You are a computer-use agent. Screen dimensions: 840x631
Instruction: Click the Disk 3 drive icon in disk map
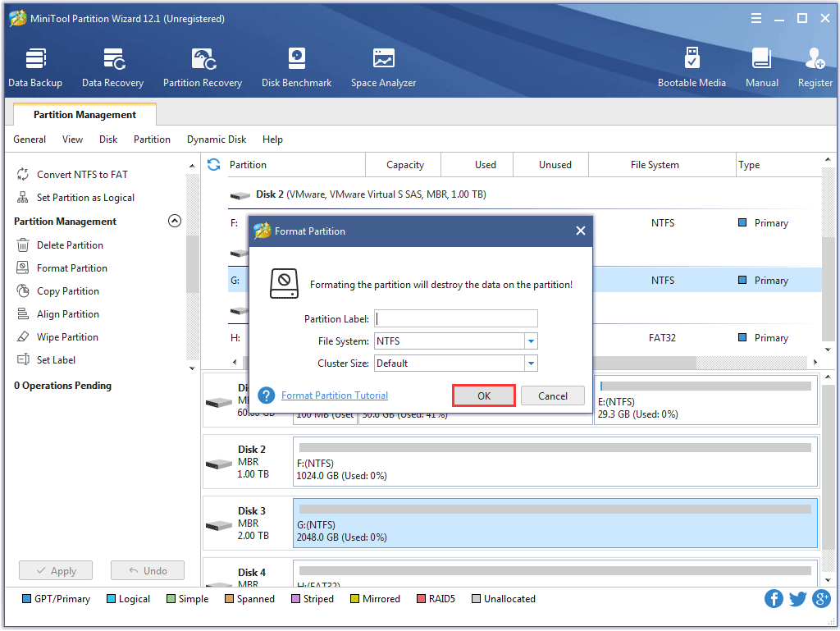click(x=218, y=525)
